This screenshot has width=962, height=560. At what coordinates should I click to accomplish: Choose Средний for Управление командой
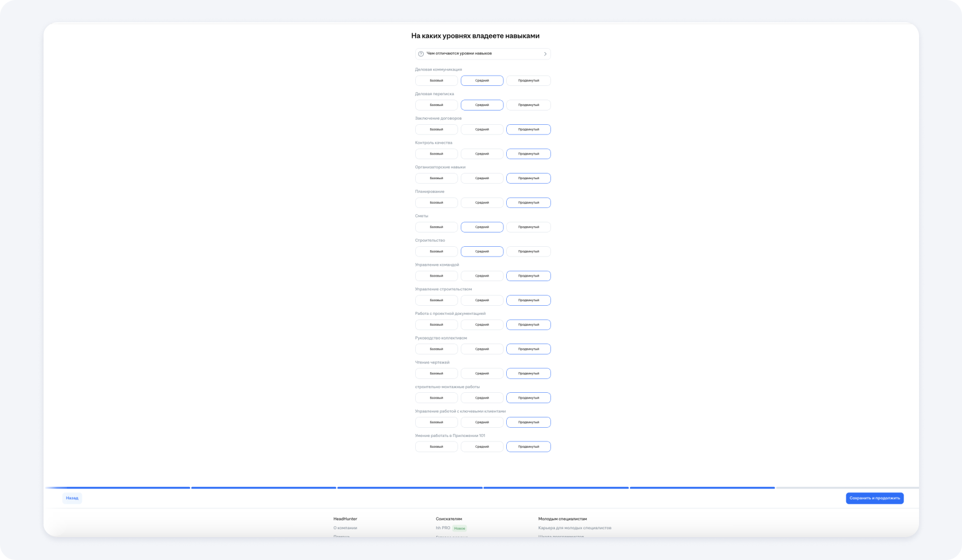[482, 276]
